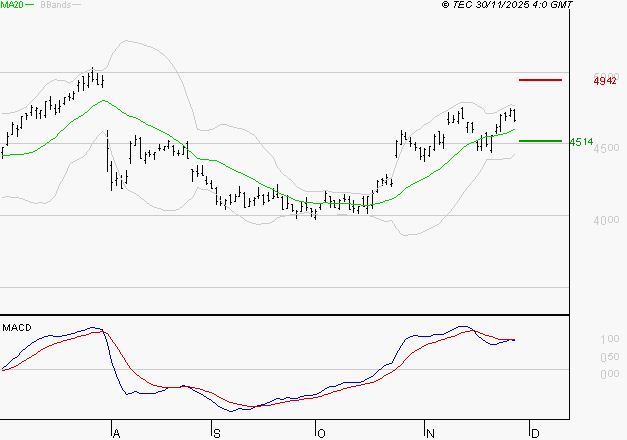Viewport: 627px width, 440px height.
Task: Click the November 'N' month marker
Action: click(x=430, y=434)
